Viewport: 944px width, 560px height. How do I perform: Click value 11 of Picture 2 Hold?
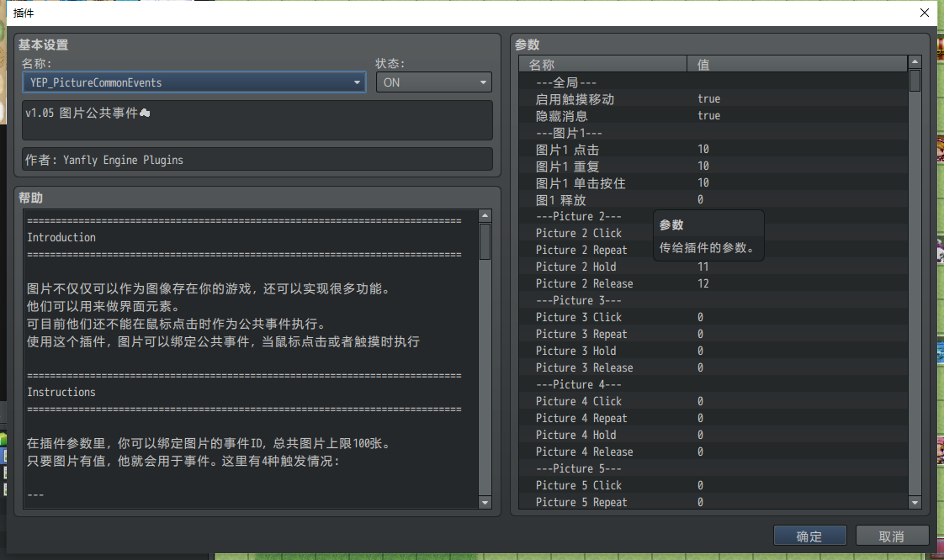(703, 267)
